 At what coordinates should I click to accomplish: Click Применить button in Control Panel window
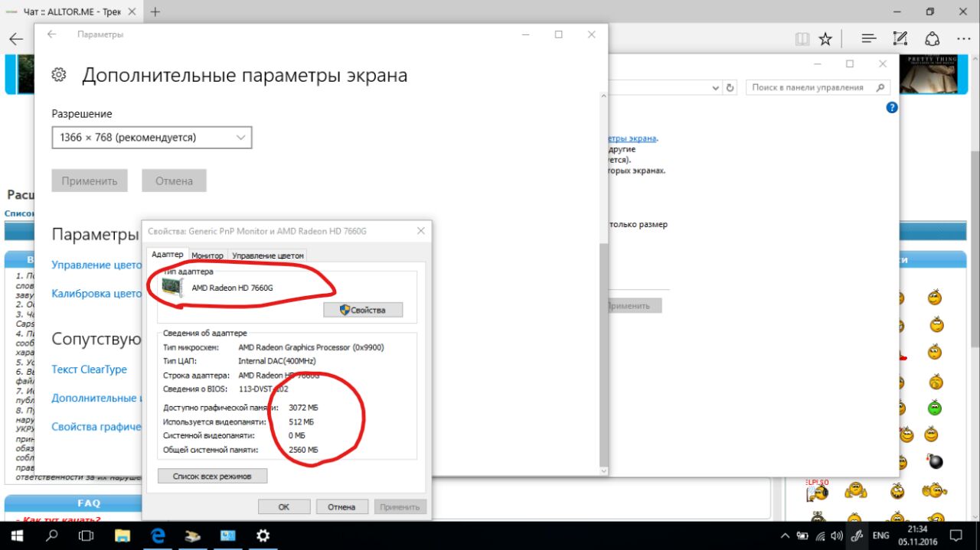coord(635,305)
